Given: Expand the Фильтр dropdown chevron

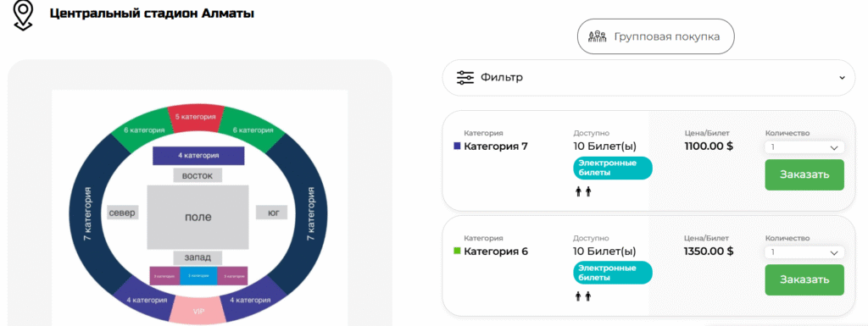Looking at the screenshot, I should coord(843,77).
